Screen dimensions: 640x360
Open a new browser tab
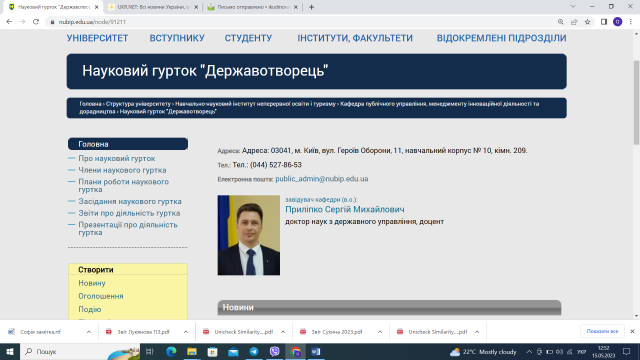point(311,7)
